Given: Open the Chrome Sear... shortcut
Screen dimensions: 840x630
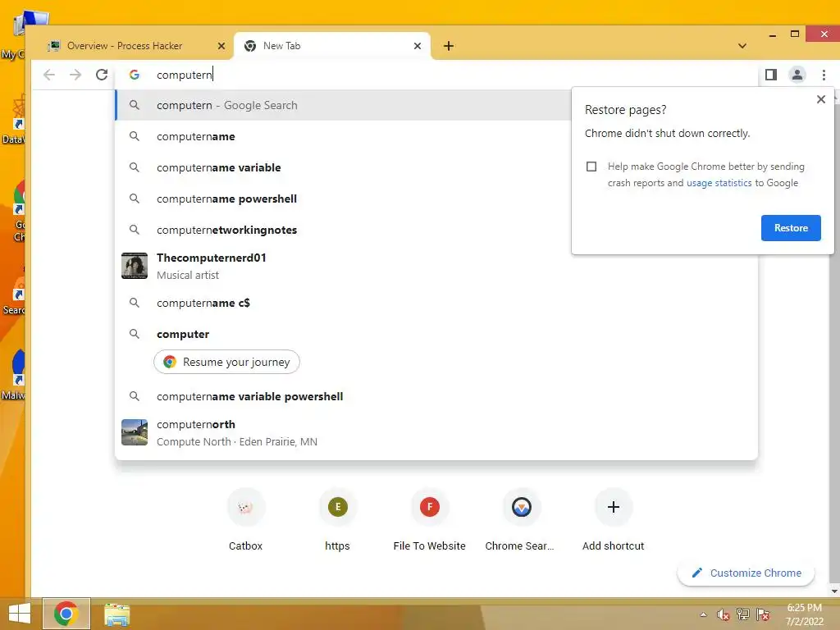Looking at the screenshot, I should coord(521,519).
